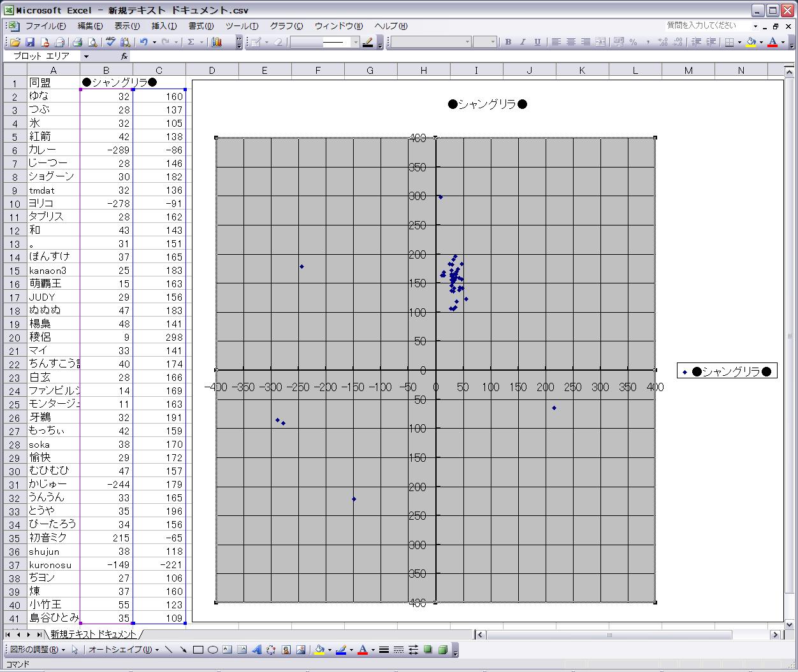Toggle Italic formatting
Image resolution: width=798 pixels, height=672 pixels.
click(x=523, y=42)
